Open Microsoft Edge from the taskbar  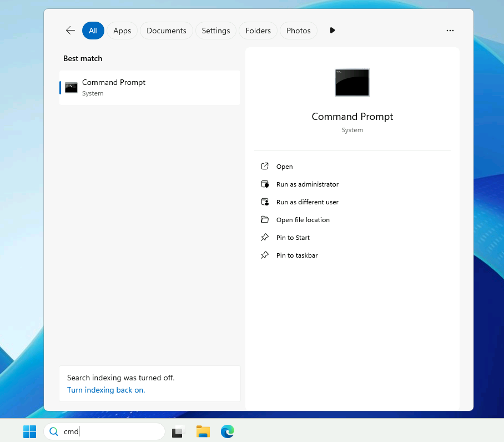coord(228,431)
